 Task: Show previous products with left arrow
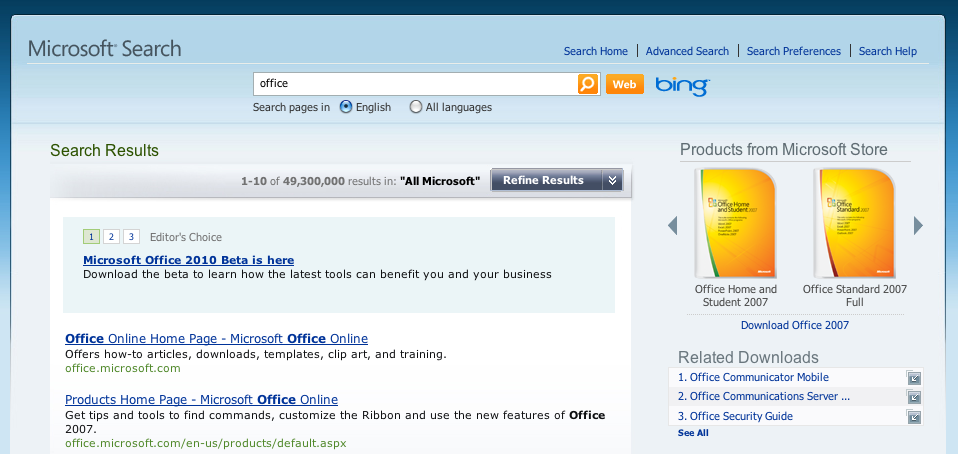click(673, 225)
